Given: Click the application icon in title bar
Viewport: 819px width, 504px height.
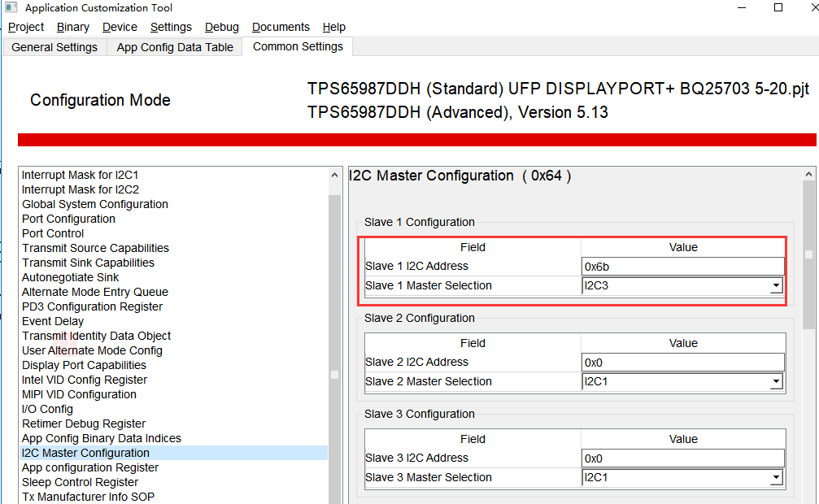Looking at the screenshot, I should pyautogui.click(x=11, y=7).
